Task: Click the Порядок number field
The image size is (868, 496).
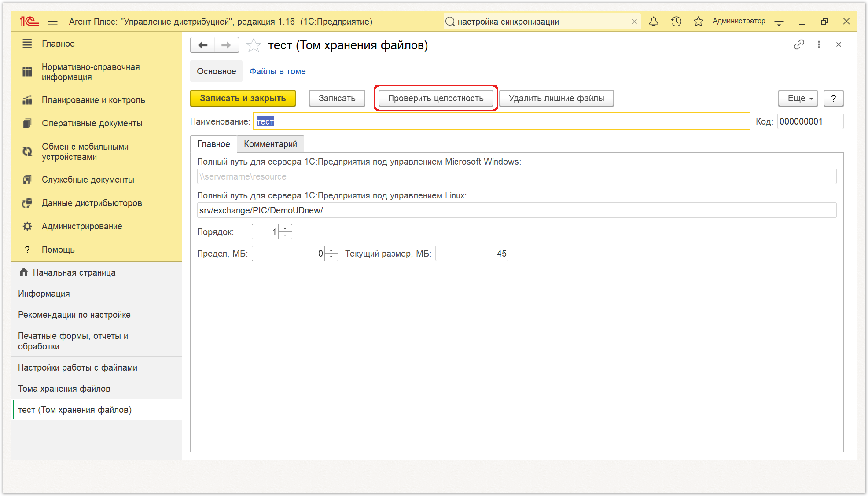Action: pos(265,232)
